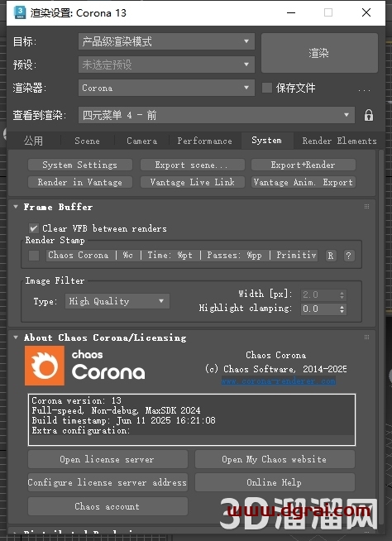Click the About Chaos Corona rollout grip icon
The height and width of the screenshot is (541, 392).
click(366, 337)
